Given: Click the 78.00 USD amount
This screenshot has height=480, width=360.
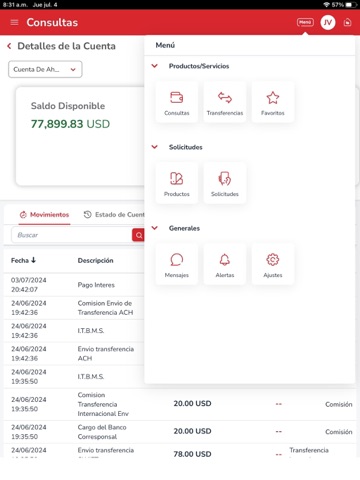Looking at the screenshot, I should [x=192, y=454].
